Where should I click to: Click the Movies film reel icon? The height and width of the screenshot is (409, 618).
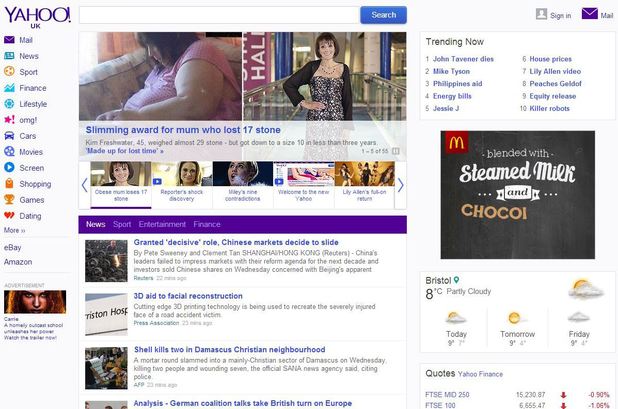click(x=9, y=151)
